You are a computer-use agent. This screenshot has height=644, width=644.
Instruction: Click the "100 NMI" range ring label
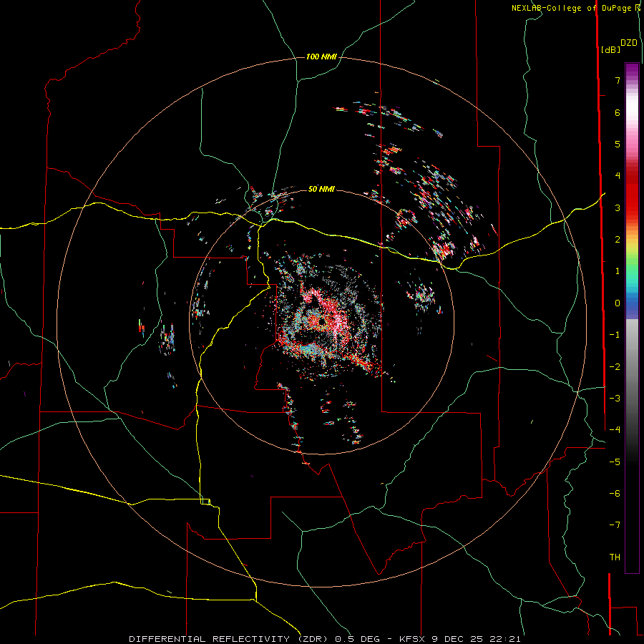click(321, 57)
